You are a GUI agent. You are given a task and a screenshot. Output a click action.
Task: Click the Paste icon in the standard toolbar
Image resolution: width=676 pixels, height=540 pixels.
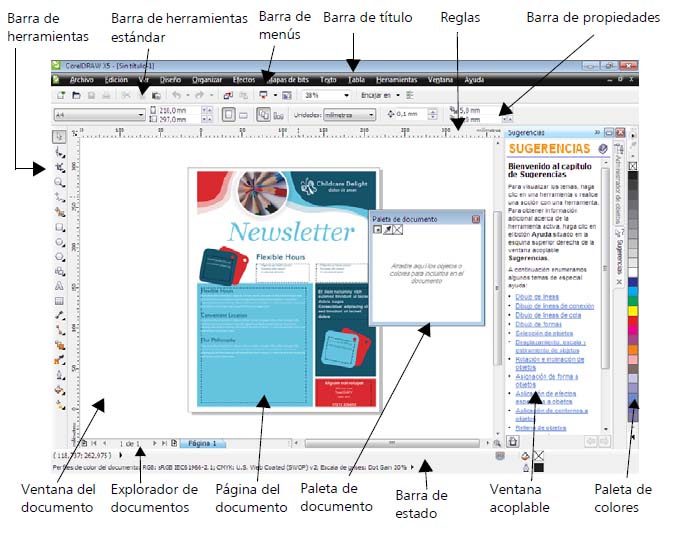[156, 95]
